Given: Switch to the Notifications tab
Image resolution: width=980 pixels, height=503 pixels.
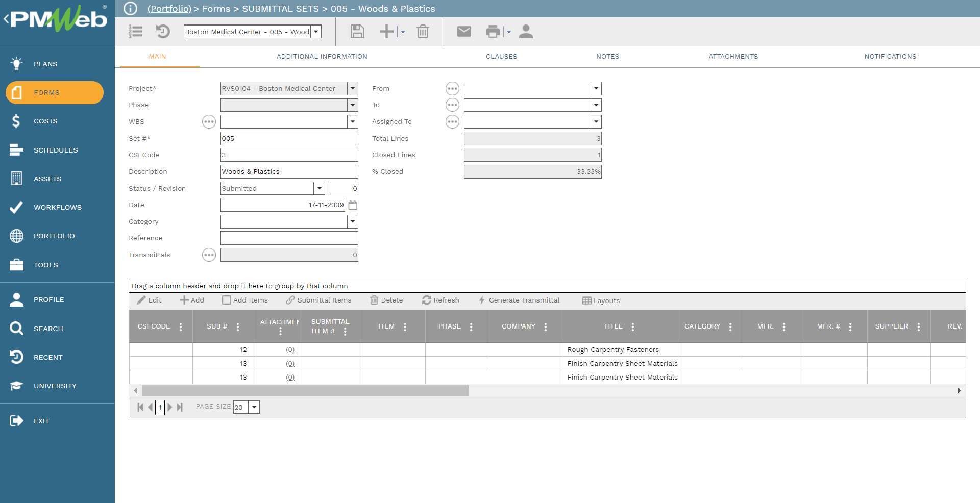Looking at the screenshot, I should point(890,56).
